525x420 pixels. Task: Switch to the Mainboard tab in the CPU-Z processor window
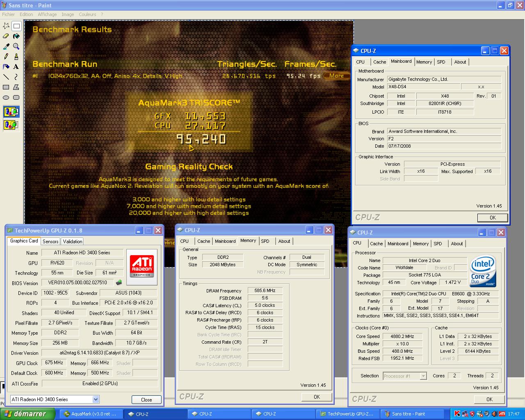(398, 244)
